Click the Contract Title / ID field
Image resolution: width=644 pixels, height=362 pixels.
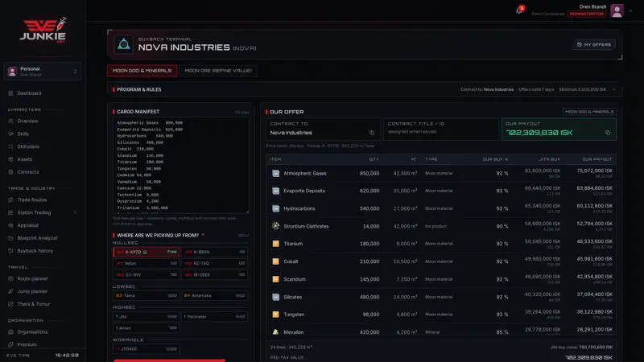point(440,130)
